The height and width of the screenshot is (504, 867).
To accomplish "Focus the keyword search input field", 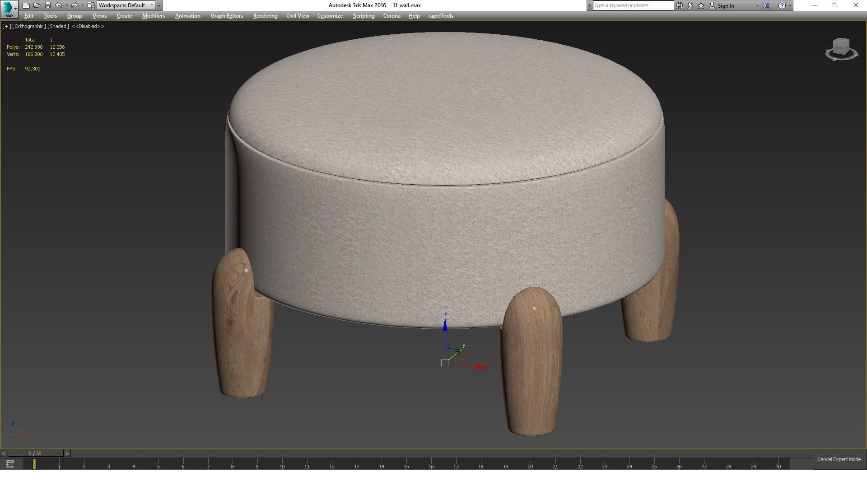I will point(633,5).
